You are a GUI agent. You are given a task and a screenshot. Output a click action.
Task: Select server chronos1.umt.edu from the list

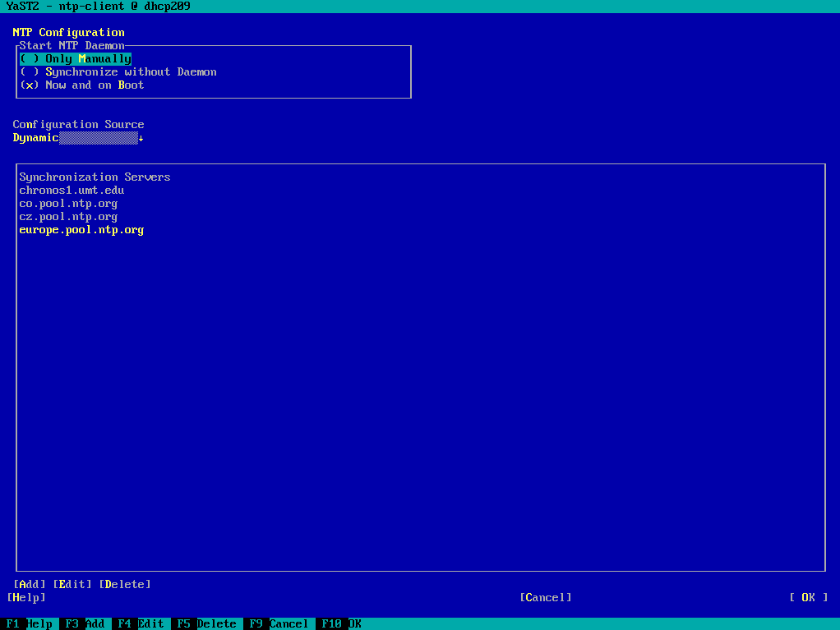point(72,190)
